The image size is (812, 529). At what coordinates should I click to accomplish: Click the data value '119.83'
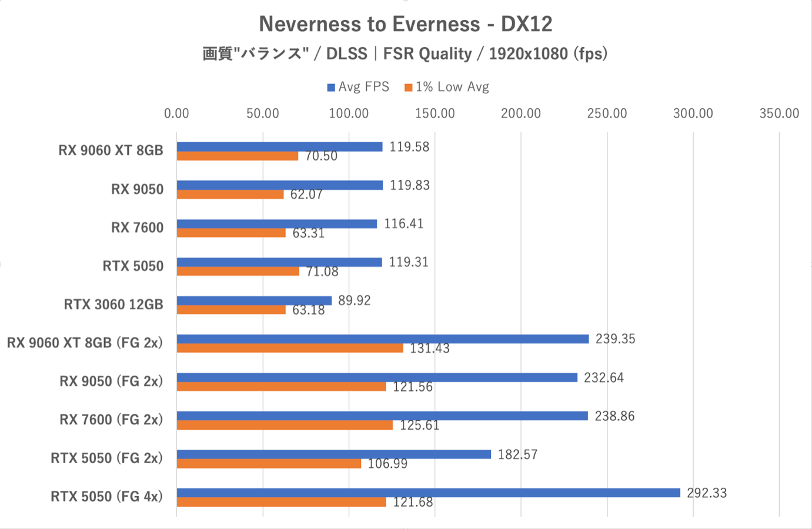(x=410, y=185)
